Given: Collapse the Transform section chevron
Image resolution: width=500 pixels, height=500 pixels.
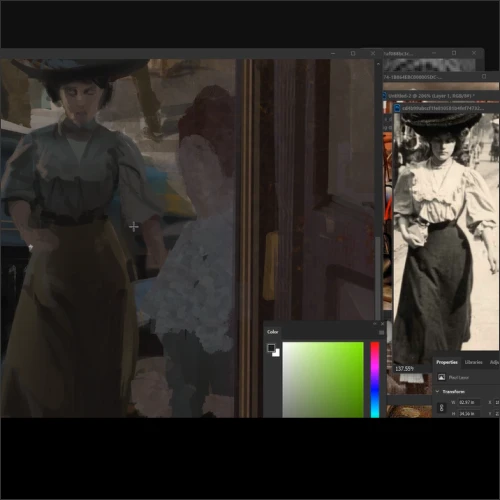Looking at the screenshot, I should [x=438, y=391].
